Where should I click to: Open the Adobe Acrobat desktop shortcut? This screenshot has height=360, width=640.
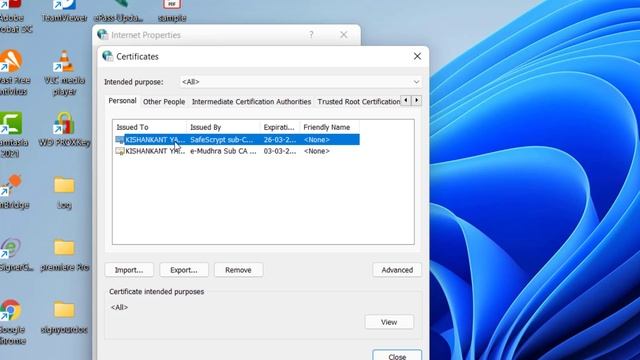(11, 16)
